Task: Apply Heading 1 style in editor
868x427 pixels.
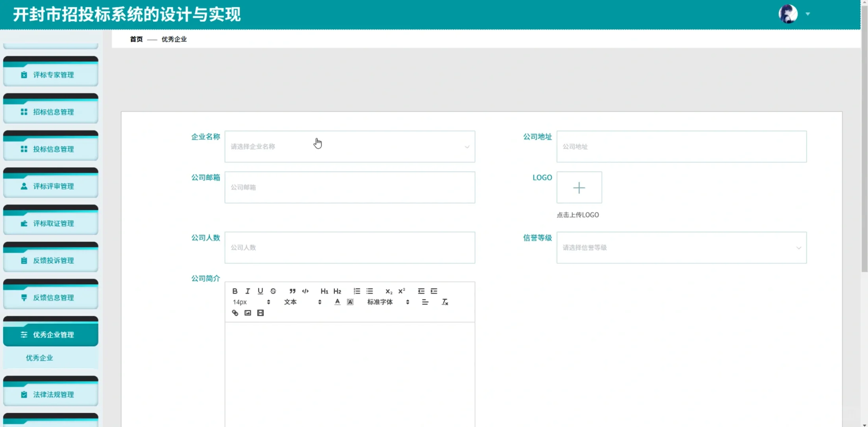Action: [324, 291]
